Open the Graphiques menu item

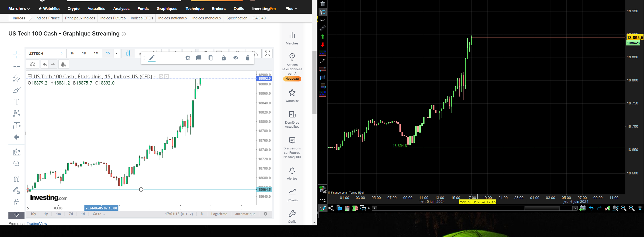167,9
